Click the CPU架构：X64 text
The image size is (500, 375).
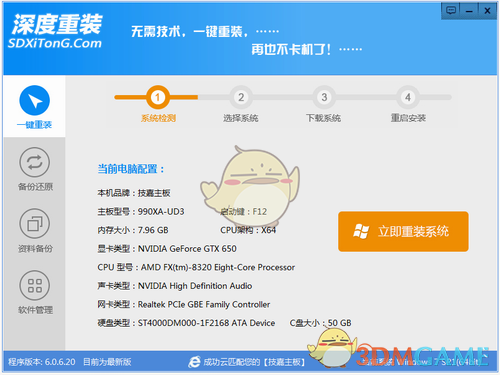click(248, 230)
